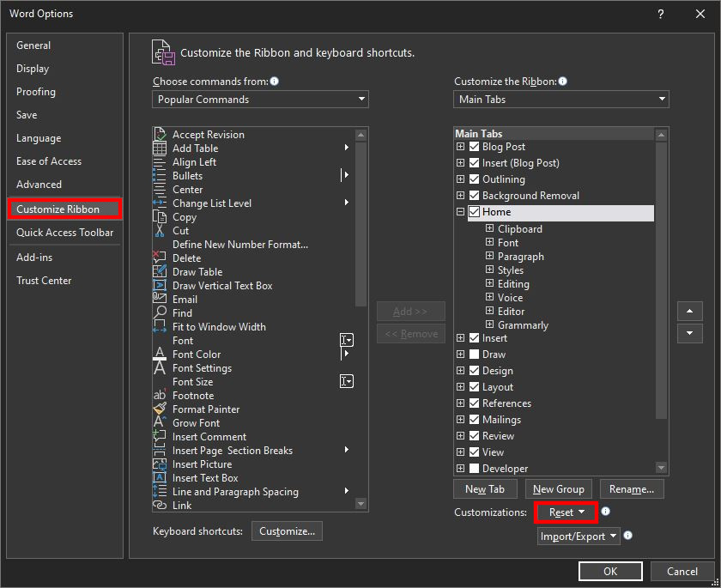This screenshot has height=588, width=721.
Task: Click the New Tab button
Action: [x=485, y=489]
